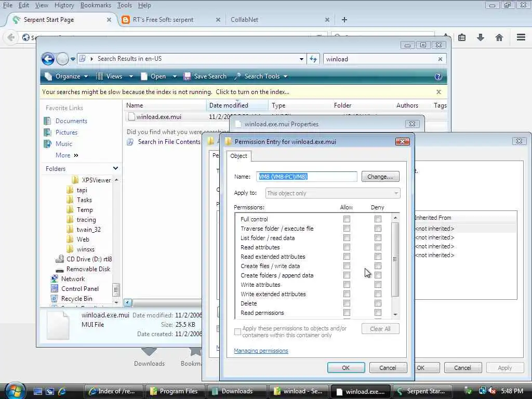Click Cancel in the Advanced Security window
532x399 pixels.
(462, 368)
